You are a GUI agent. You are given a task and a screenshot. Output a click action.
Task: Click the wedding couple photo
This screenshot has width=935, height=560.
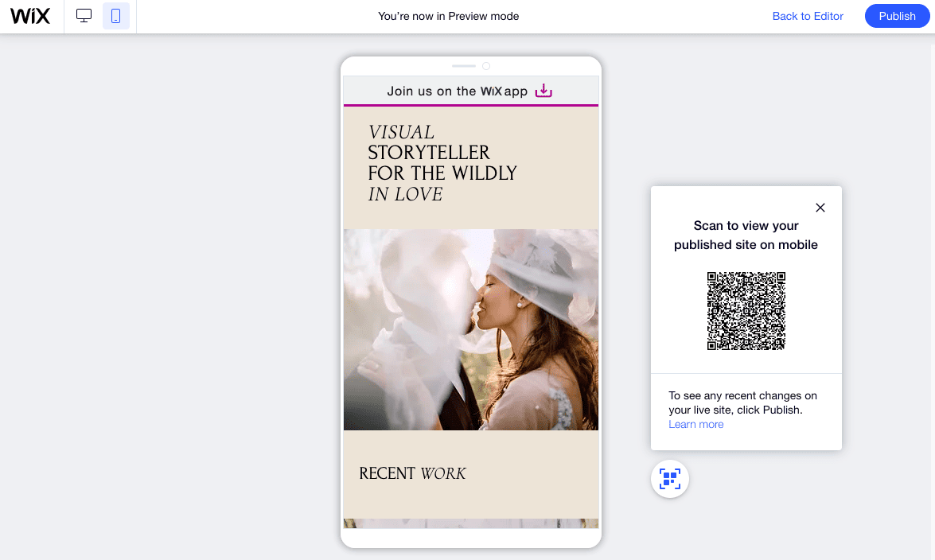pyautogui.click(x=470, y=329)
